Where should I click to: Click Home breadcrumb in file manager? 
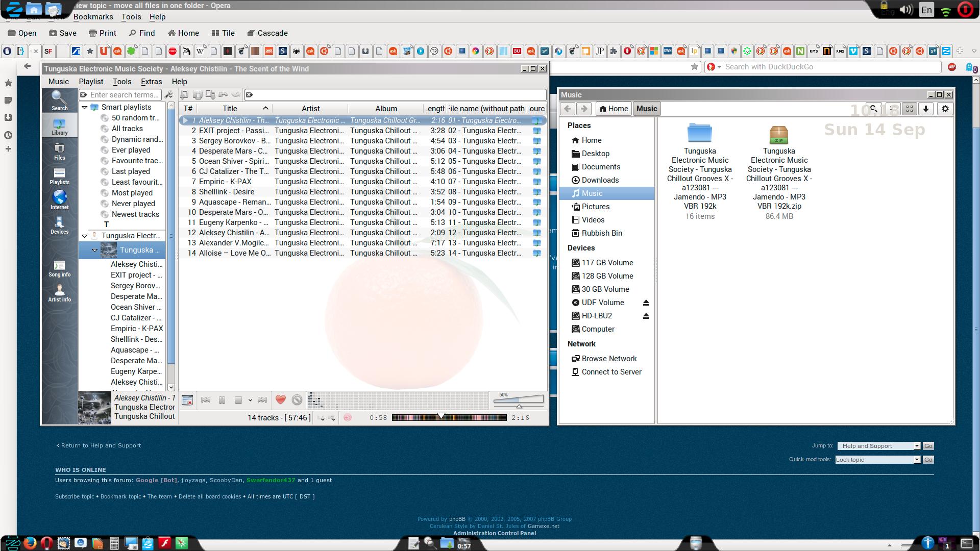(x=614, y=109)
